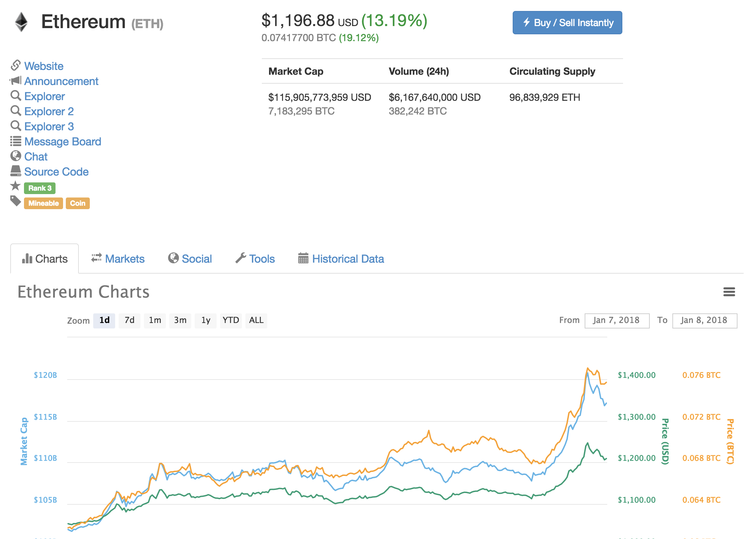Open the Chat link

[36, 156]
